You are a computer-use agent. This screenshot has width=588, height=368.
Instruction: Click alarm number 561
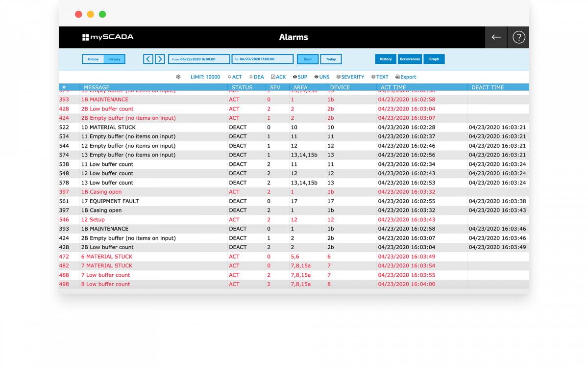64,201
